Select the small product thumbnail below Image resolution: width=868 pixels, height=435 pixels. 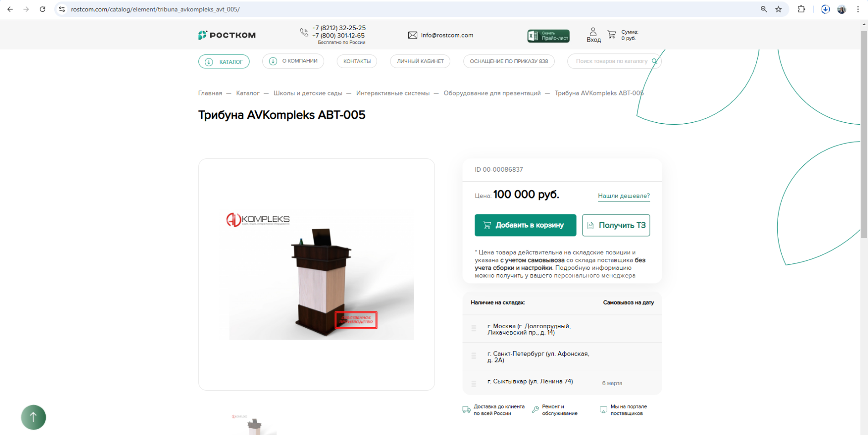254,424
